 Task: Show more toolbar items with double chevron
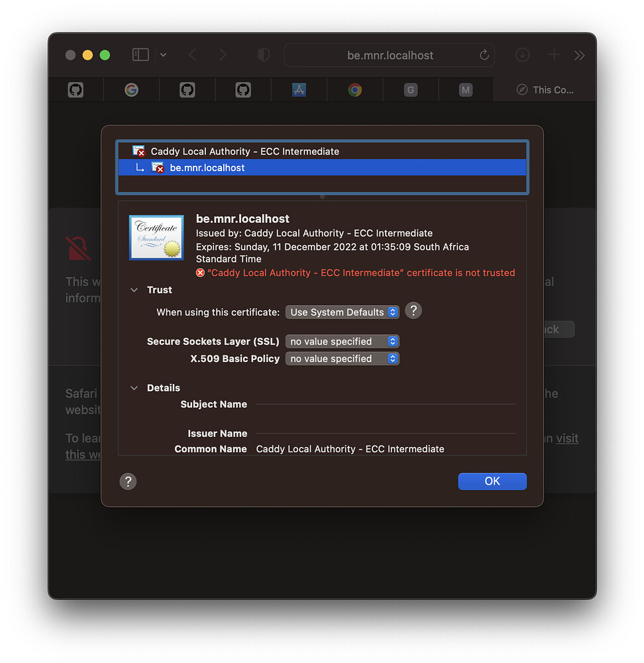[x=579, y=56]
